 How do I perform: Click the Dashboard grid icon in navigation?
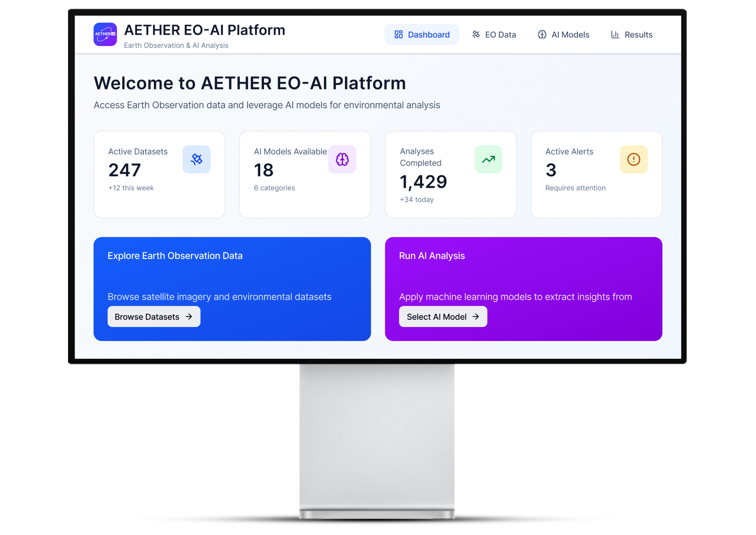coord(398,35)
